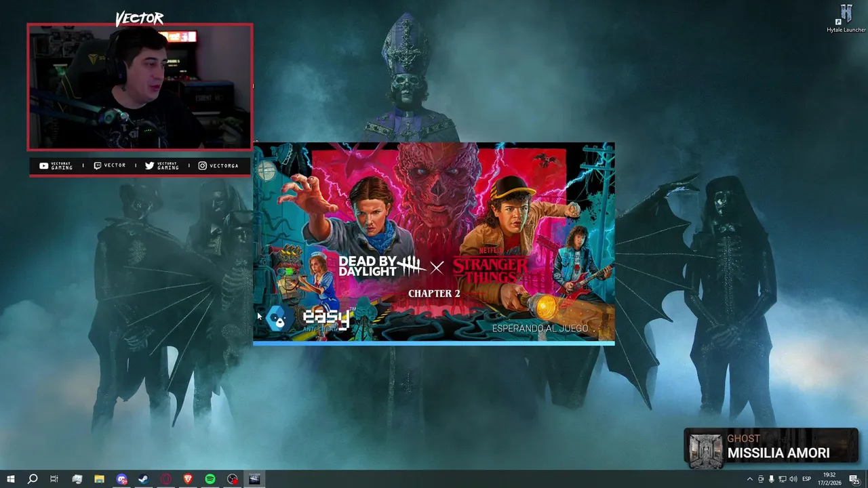The width and height of the screenshot is (868, 488).
Task: Click the 'ESPERANDO AL JUEGO' status text
Action: pos(540,329)
